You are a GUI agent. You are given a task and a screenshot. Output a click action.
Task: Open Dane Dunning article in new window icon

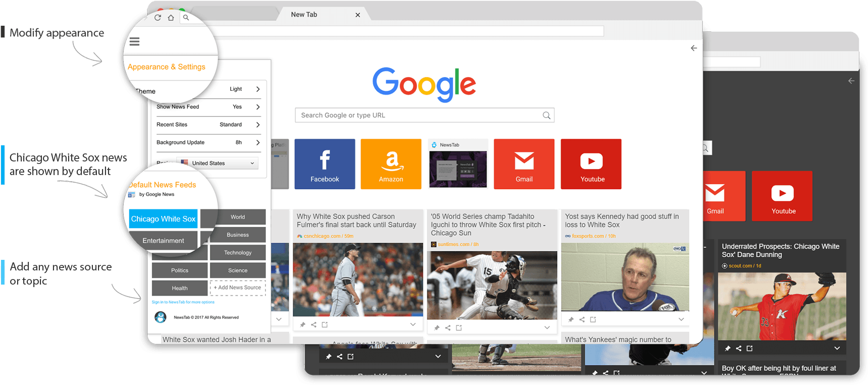tap(750, 348)
